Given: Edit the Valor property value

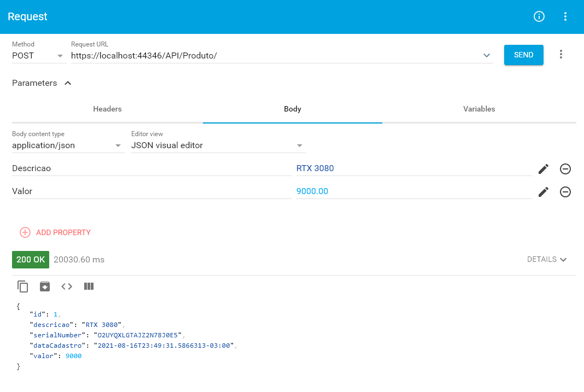Looking at the screenshot, I should tap(543, 191).
